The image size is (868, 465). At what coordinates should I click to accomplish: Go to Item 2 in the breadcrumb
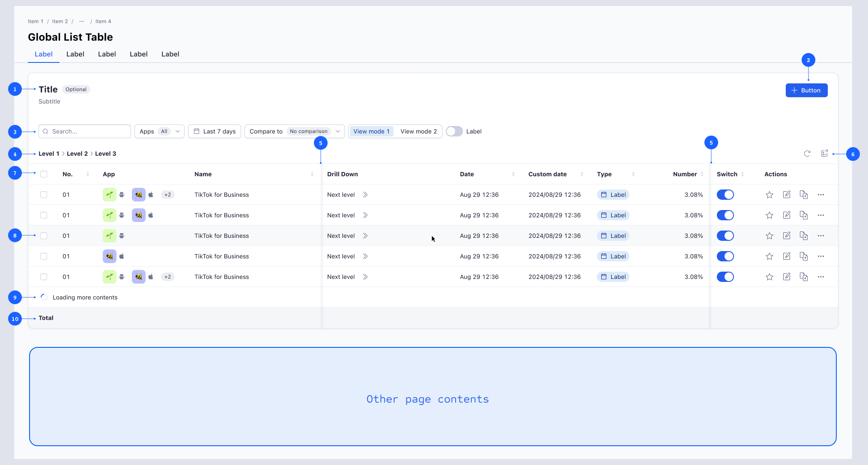point(60,21)
